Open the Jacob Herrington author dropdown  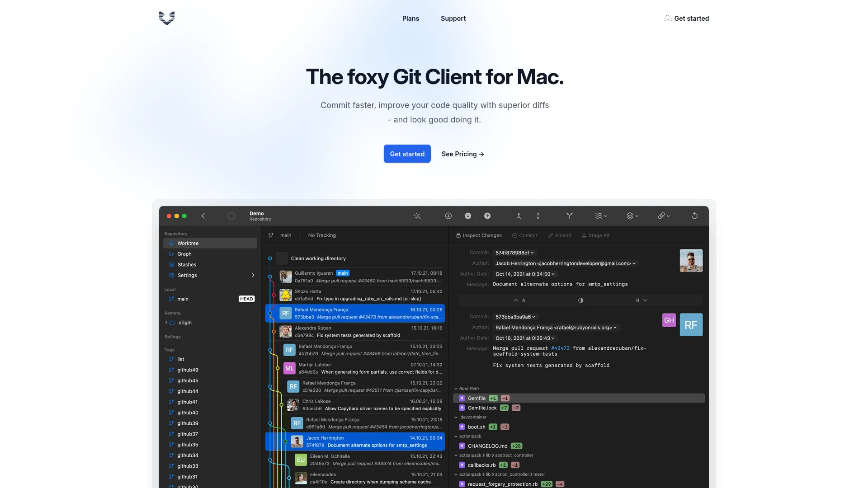pyautogui.click(x=565, y=263)
